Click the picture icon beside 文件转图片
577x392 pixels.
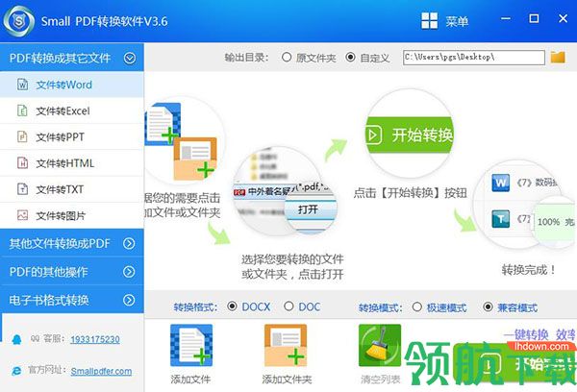(x=23, y=215)
